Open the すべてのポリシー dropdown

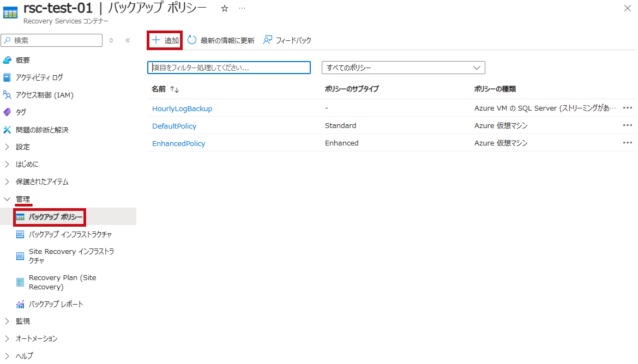pyautogui.click(x=403, y=68)
